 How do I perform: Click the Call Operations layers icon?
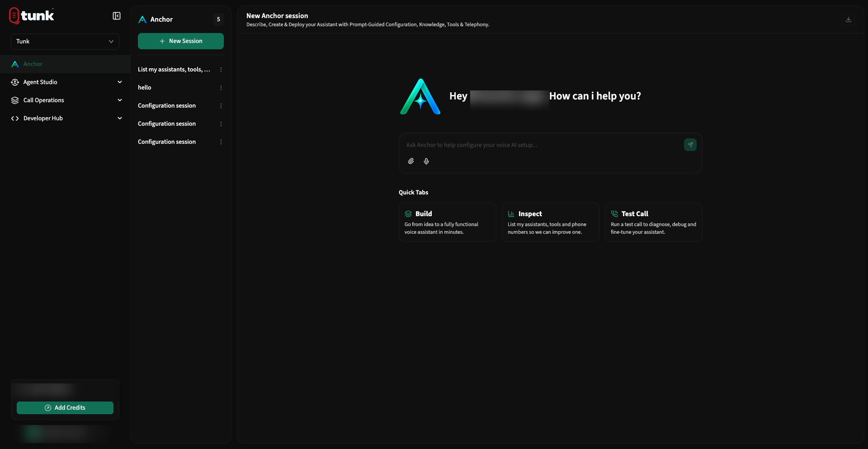(15, 100)
